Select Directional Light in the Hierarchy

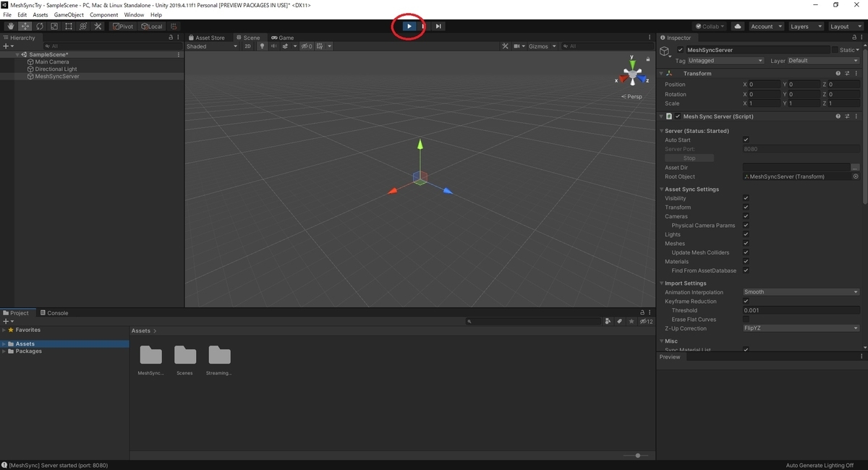tap(56, 69)
